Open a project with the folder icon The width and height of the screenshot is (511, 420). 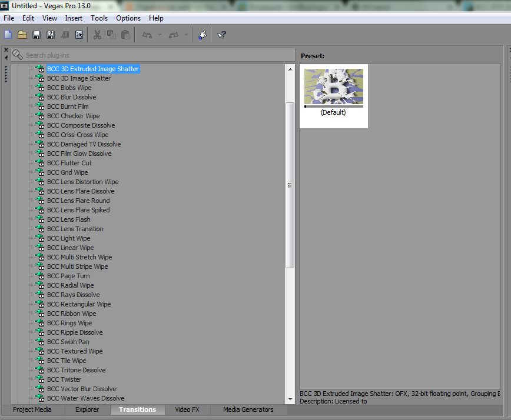tap(22, 35)
